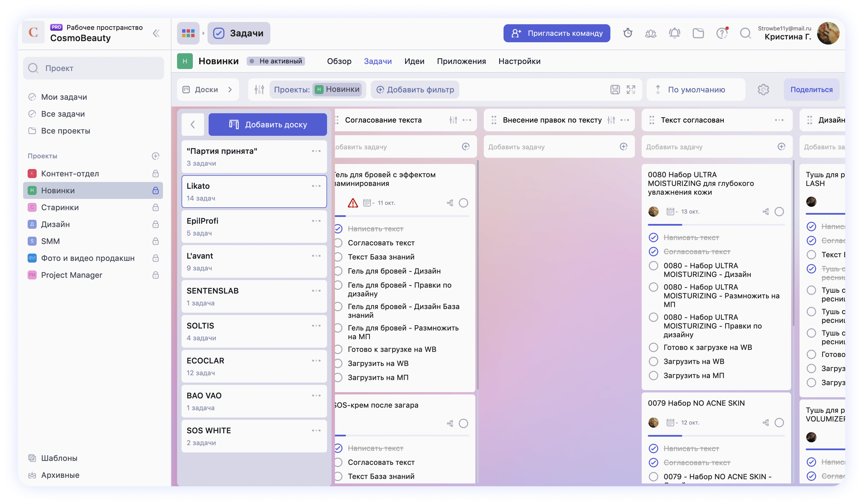The height and width of the screenshot is (504, 863).
Task: Open the board settings gear icon
Action: (x=763, y=90)
